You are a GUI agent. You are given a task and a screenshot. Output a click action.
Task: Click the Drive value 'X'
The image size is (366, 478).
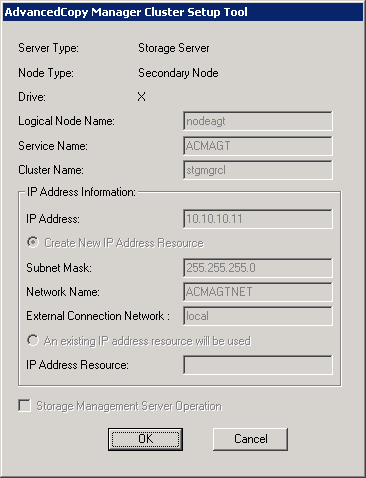pos(141,97)
